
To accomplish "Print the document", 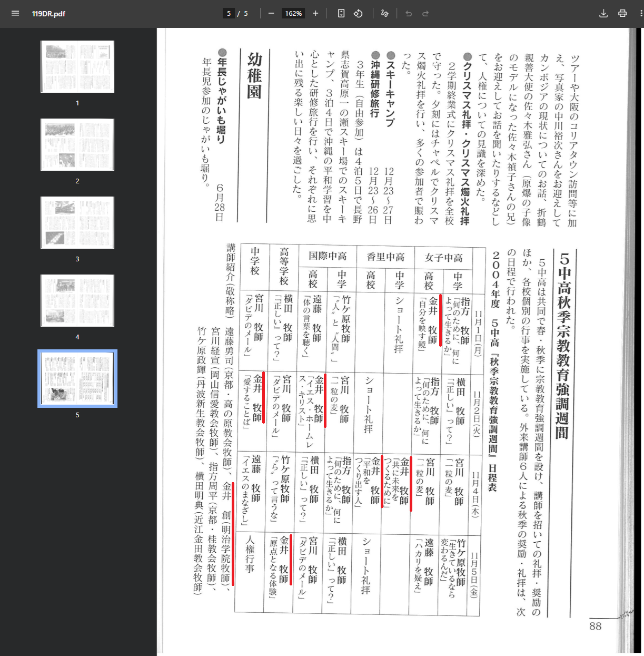I will (x=622, y=13).
